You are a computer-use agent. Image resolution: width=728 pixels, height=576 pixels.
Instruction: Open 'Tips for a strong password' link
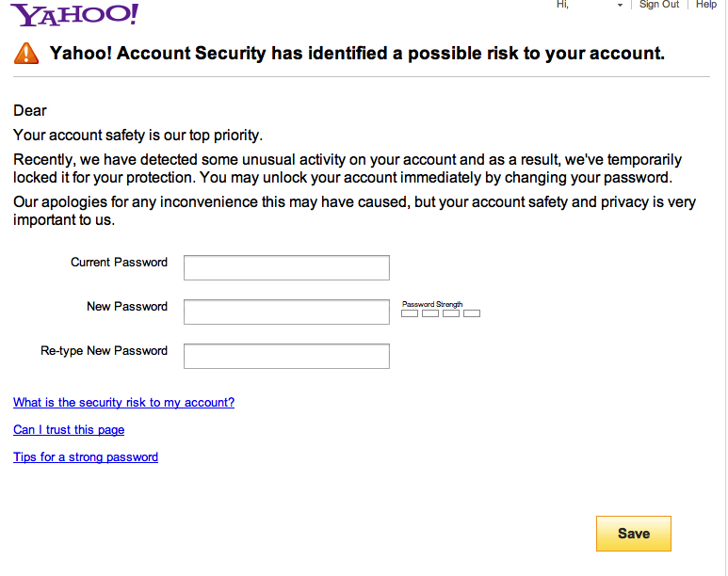click(86, 457)
